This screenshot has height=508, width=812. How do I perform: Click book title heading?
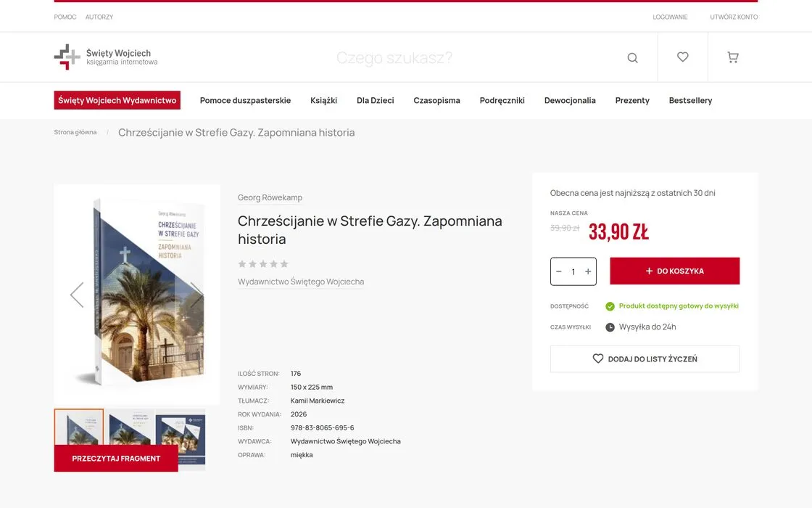coord(370,229)
